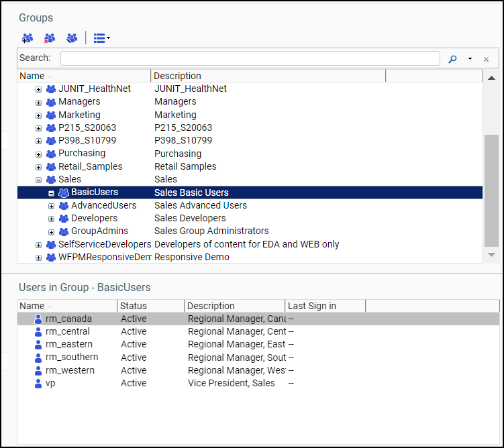Image resolution: width=504 pixels, height=448 pixels.
Task: Click the new group toolbar icon
Action: click(x=28, y=38)
